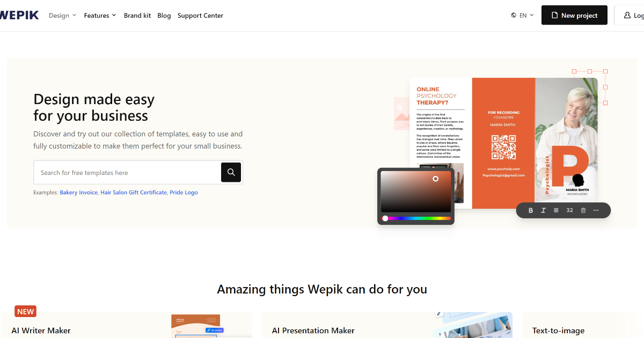
Task: Click the globe language icon
Action: (x=513, y=16)
